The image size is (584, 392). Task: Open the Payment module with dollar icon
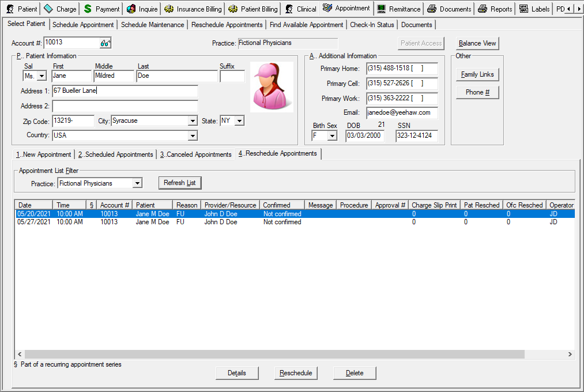[x=101, y=9]
